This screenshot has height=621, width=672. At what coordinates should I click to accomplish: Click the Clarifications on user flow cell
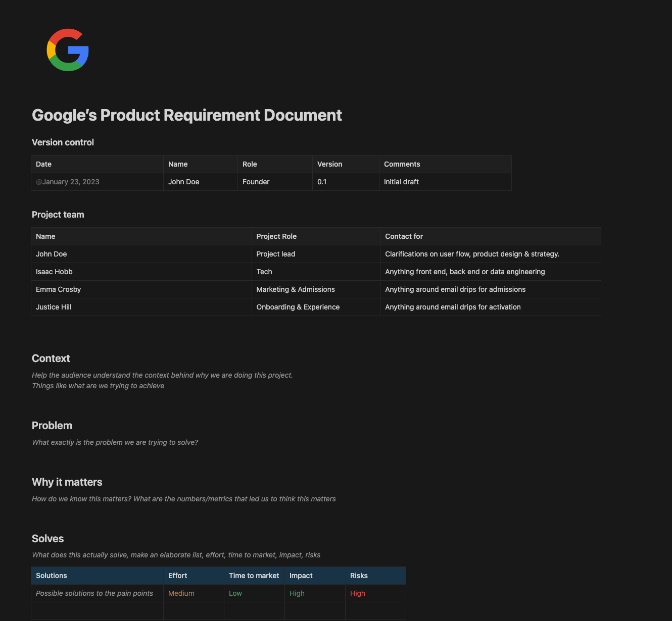[491, 254]
